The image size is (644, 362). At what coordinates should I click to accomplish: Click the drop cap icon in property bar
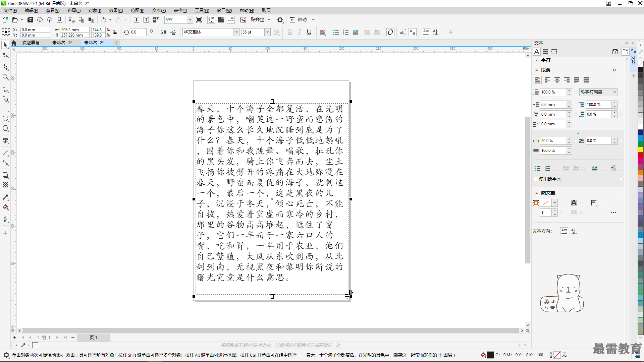[356, 32]
